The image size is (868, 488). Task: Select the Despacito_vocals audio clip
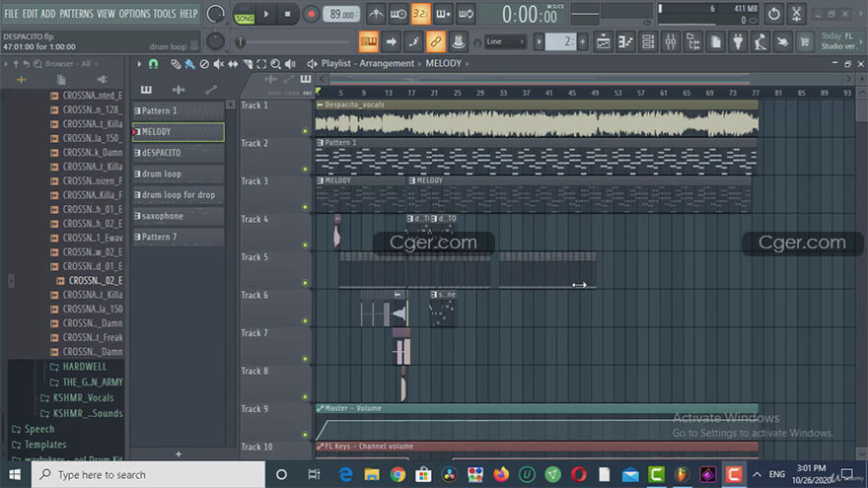click(537, 118)
